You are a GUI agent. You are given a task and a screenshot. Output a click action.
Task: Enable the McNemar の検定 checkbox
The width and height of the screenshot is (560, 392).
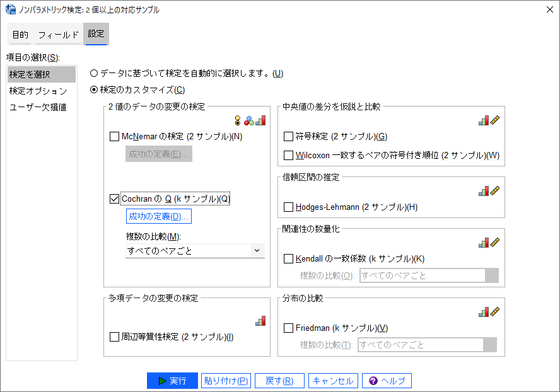(115, 136)
